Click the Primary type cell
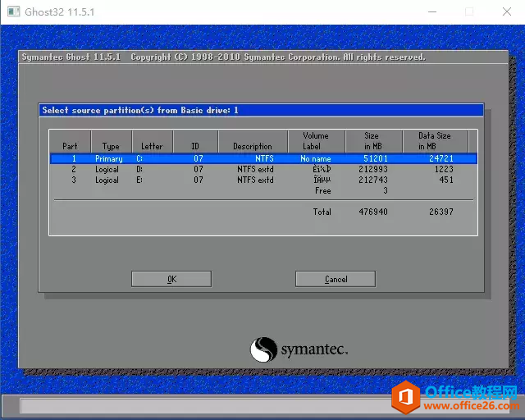525x420 pixels. [x=109, y=158]
